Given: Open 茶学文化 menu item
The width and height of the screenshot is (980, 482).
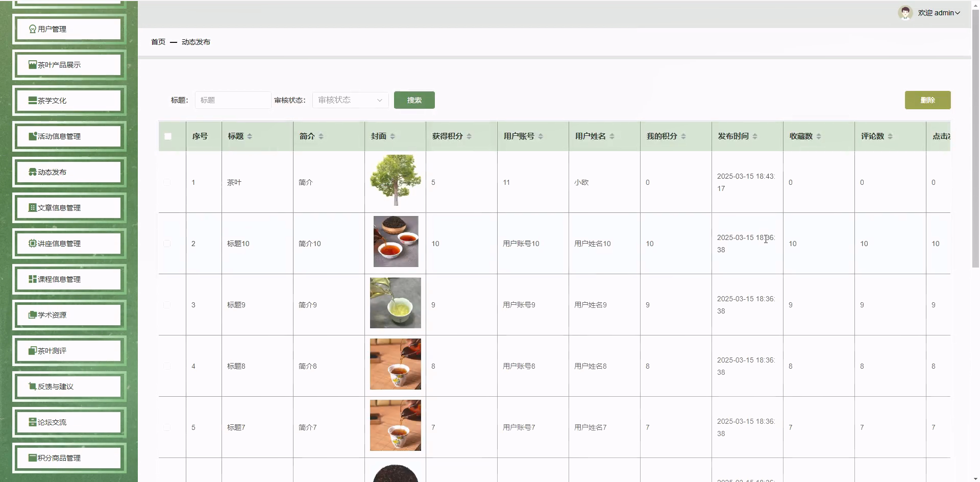Looking at the screenshot, I should (x=69, y=101).
